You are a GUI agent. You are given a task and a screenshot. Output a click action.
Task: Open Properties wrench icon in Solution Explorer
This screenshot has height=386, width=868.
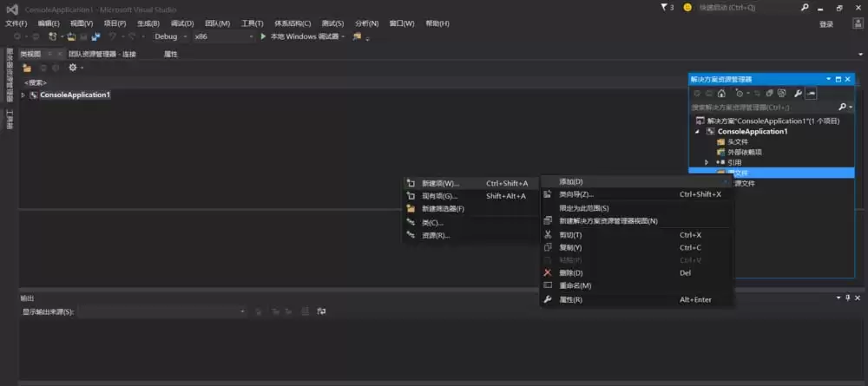pyautogui.click(x=798, y=94)
